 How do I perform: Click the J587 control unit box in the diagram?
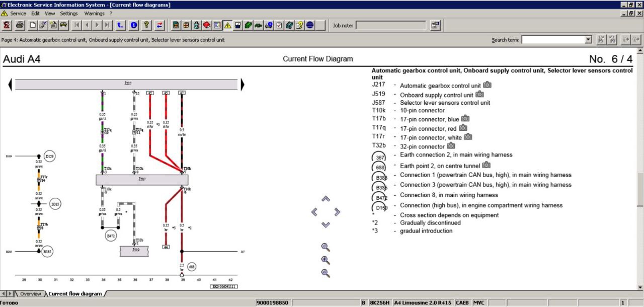coord(142,180)
